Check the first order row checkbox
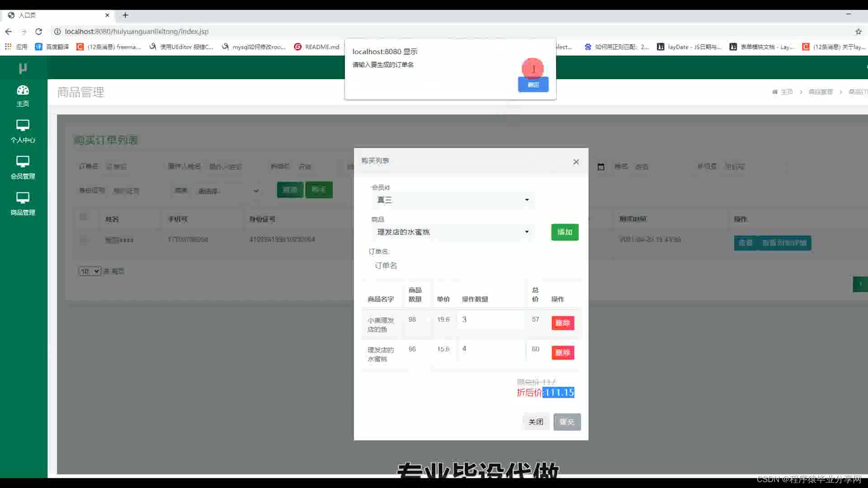 (83, 239)
